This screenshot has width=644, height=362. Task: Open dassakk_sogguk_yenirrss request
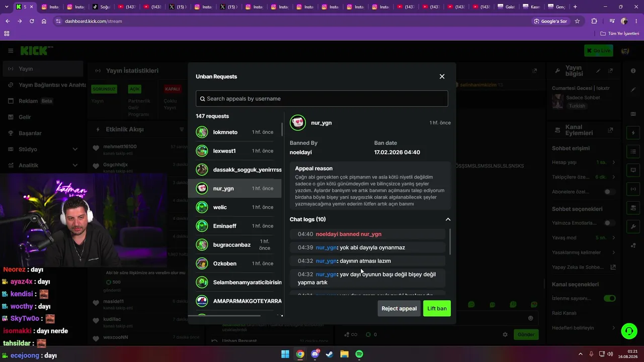pos(234,169)
